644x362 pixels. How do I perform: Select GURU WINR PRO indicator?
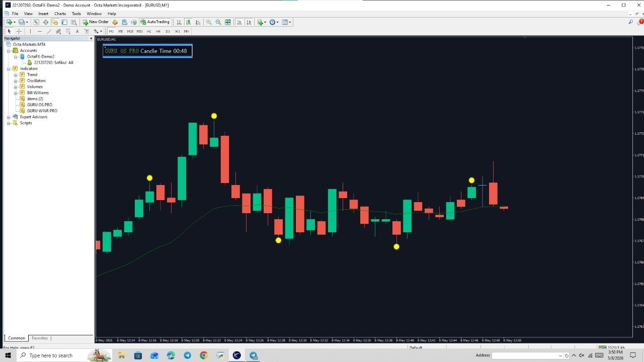coord(42,111)
